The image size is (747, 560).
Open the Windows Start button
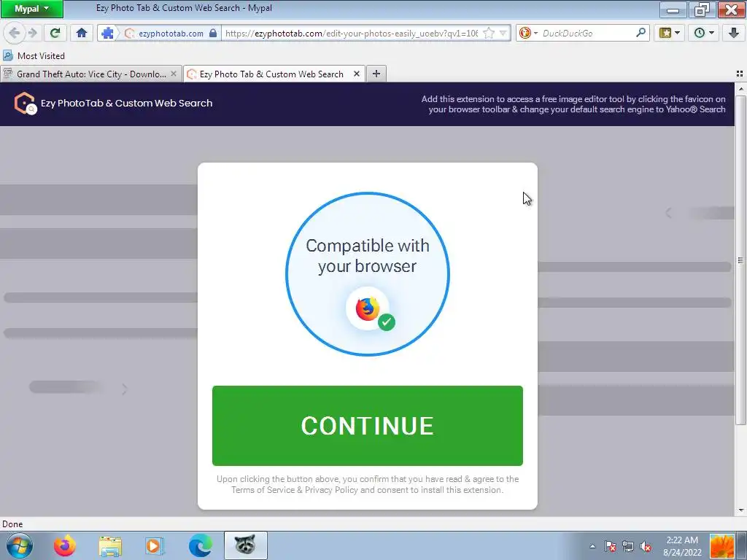pos(20,545)
